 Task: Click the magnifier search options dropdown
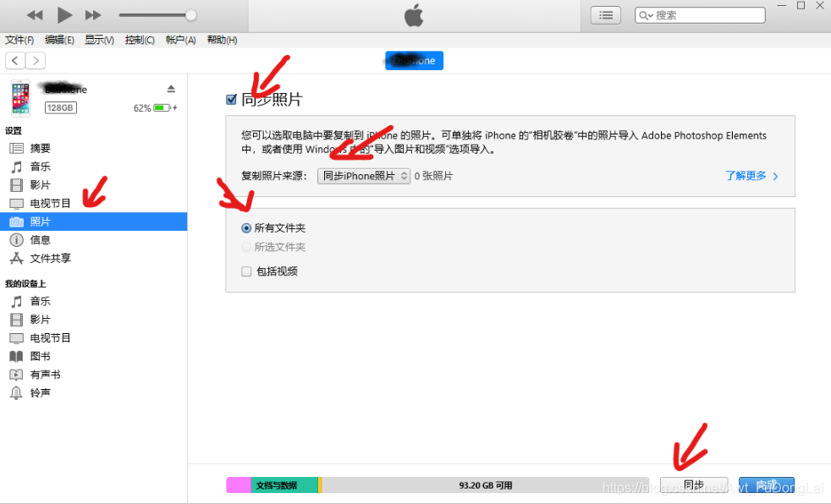646,15
